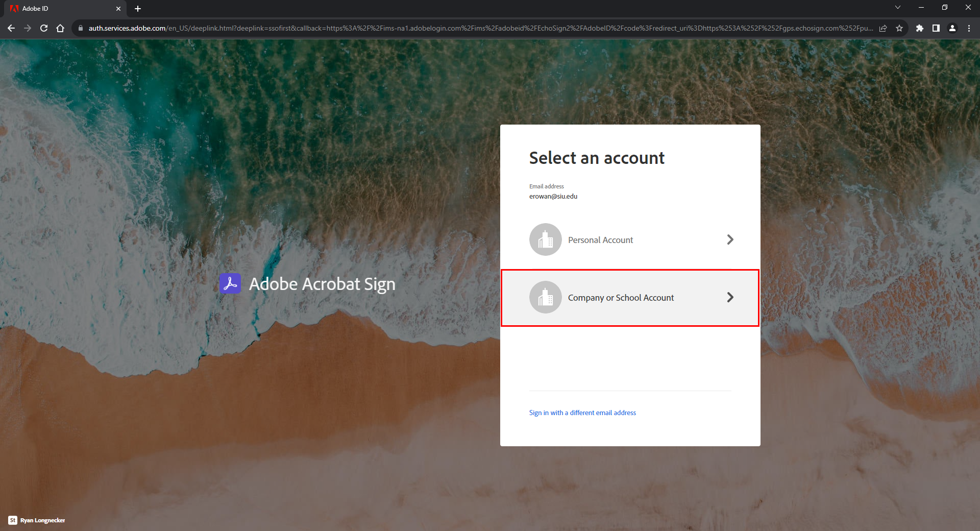Screen dimensions: 980x531
Task: Click the back navigation arrow
Action: pyautogui.click(x=11, y=28)
